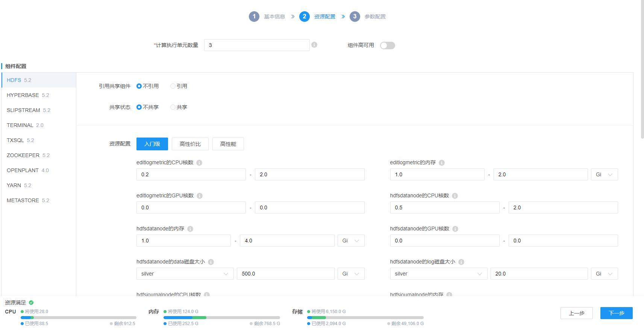The height and width of the screenshot is (330, 644).
Task: Click 剩余 912.5 CPU text
Action: tap(125, 324)
